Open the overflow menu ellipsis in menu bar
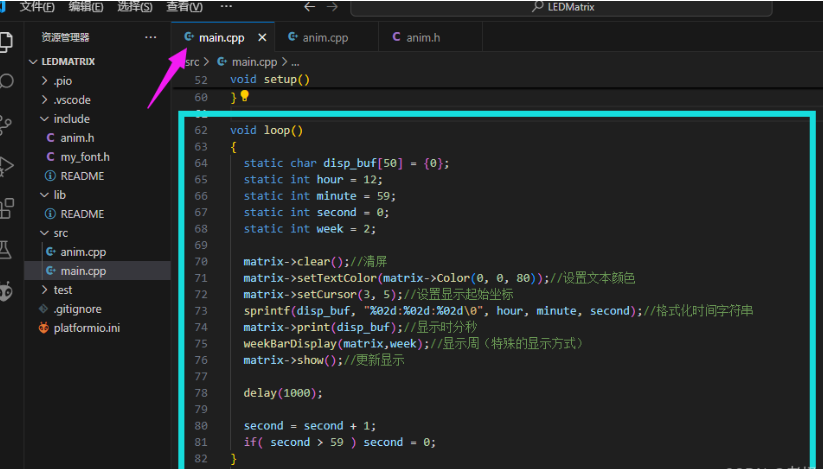Screen dimensions: 823x469 (226, 6)
